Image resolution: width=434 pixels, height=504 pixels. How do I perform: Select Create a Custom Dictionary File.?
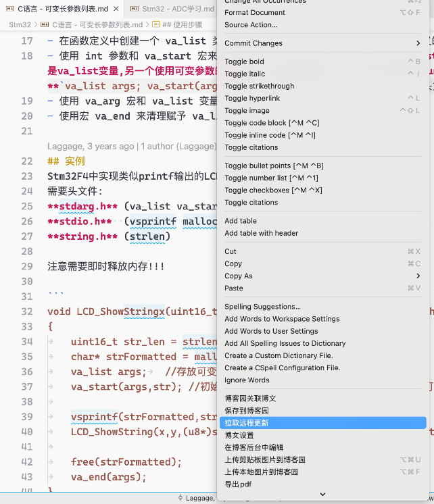(322, 355)
